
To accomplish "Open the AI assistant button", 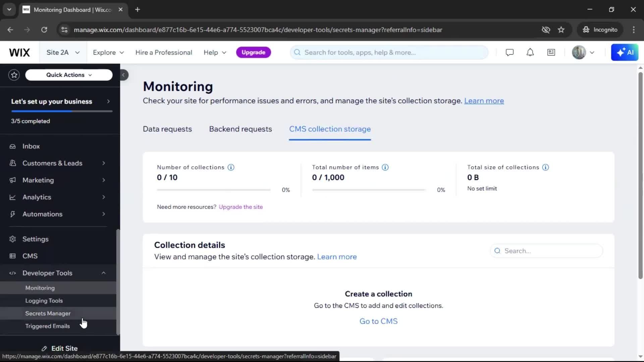I will point(625,53).
